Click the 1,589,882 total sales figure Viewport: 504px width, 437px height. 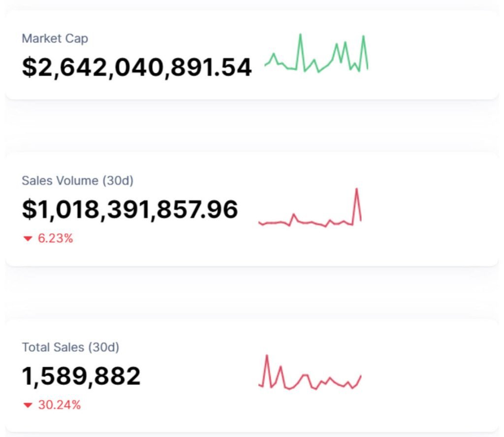[81, 376]
